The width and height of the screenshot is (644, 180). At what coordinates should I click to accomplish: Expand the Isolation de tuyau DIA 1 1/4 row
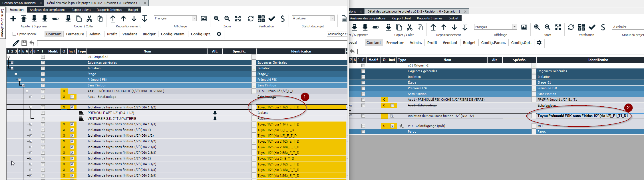(31, 124)
